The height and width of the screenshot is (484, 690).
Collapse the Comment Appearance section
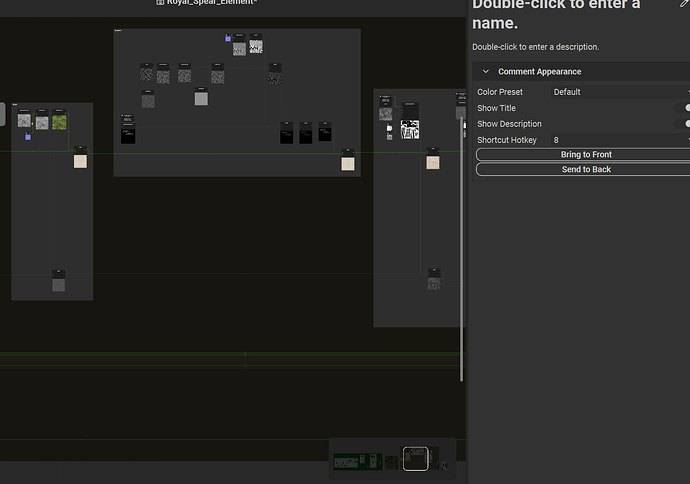pos(486,72)
